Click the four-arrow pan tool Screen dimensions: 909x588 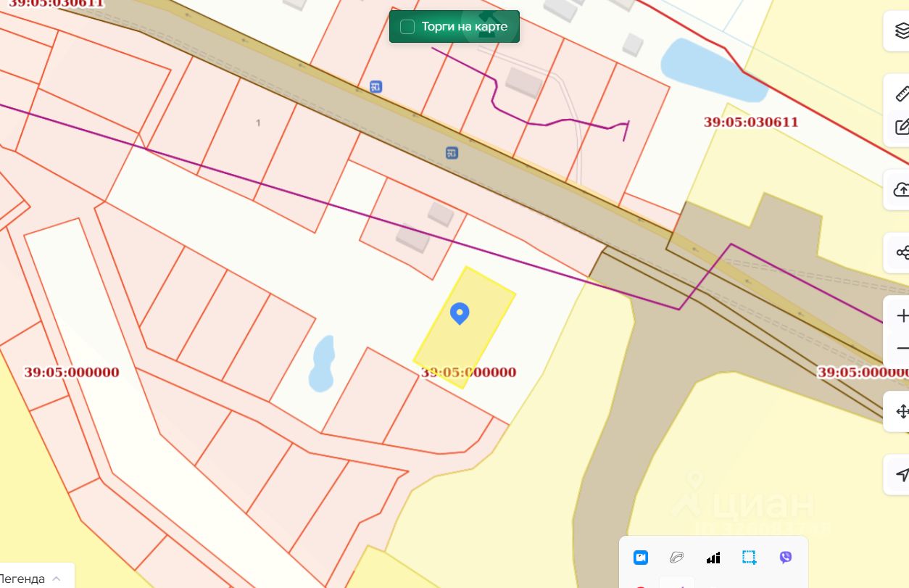[902, 412]
